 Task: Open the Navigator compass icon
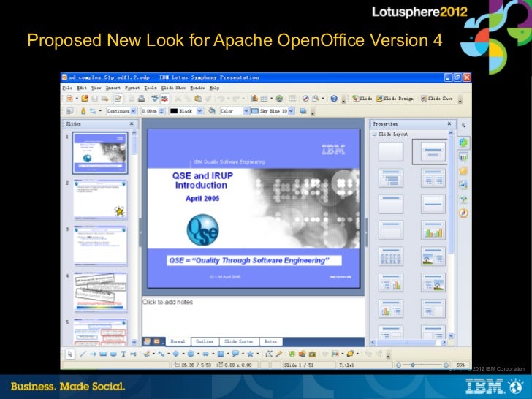pyautogui.click(x=305, y=99)
